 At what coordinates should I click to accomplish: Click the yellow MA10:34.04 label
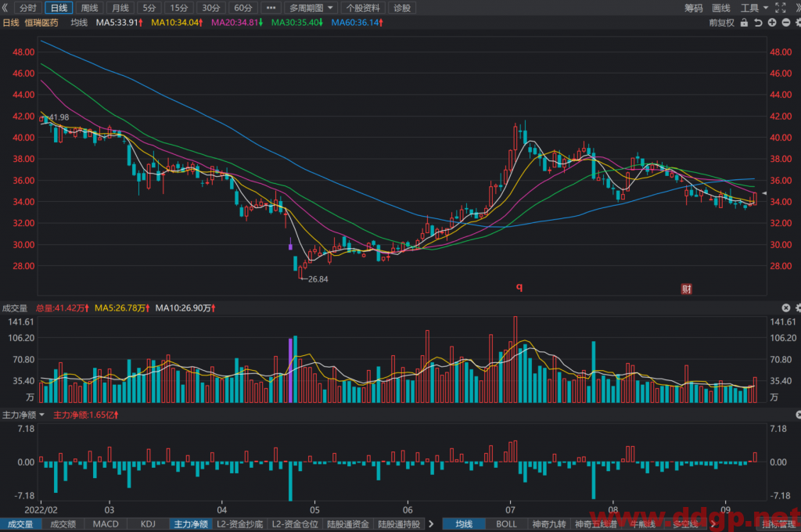coord(177,23)
